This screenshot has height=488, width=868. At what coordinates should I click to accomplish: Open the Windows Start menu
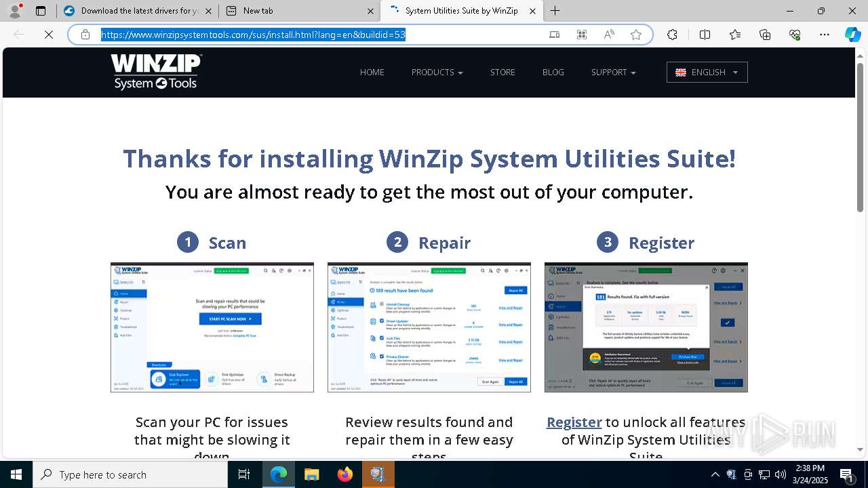[16, 474]
